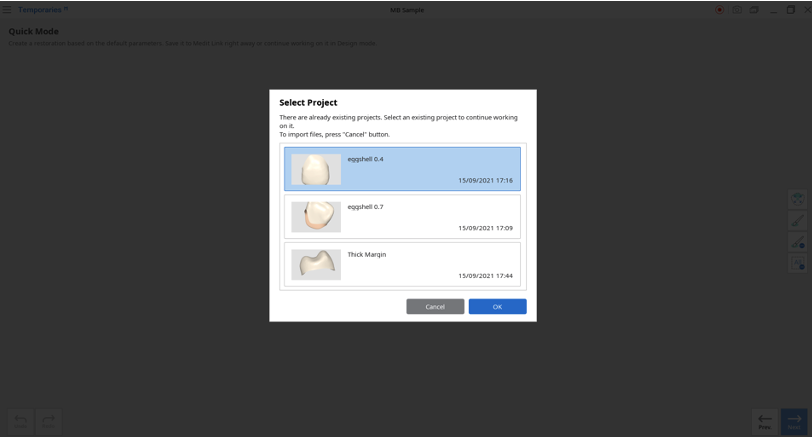Redo the last action
The height and width of the screenshot is (437, 812).
[49, 421]
